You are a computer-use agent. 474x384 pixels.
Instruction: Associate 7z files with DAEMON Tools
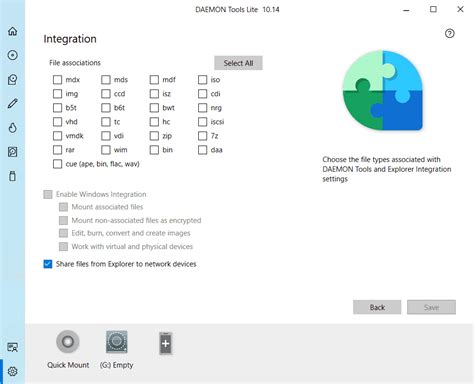[x=202, y=136]
